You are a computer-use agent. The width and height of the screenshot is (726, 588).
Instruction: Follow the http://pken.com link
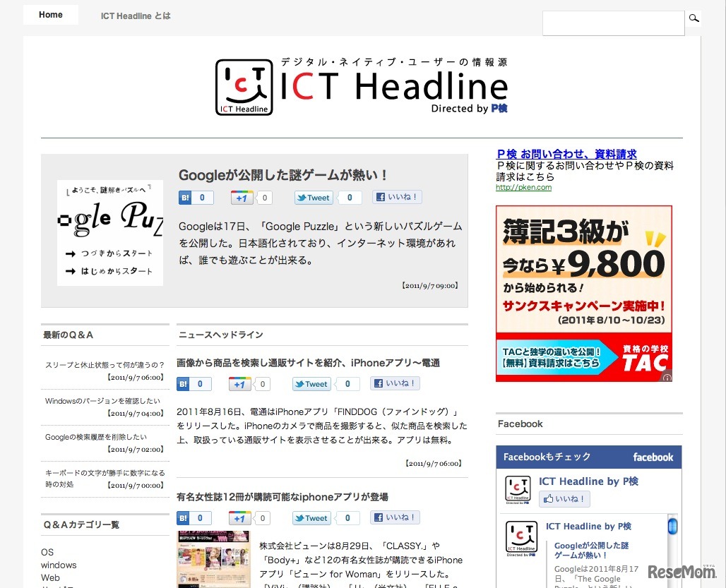tap(523, 187)
